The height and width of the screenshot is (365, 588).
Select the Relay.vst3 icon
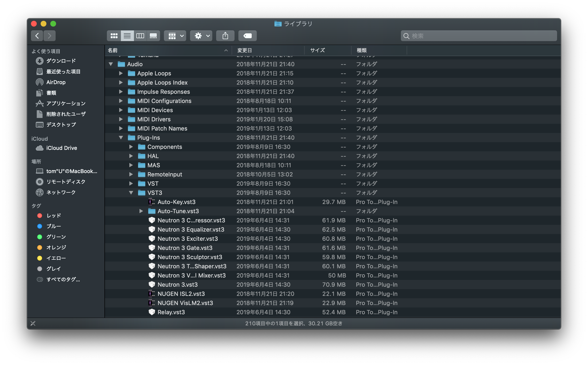[152, 312]
